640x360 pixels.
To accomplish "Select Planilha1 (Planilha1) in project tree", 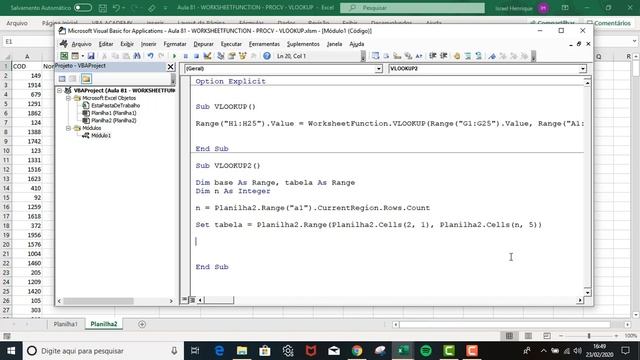I will click(x=113, y=113).
